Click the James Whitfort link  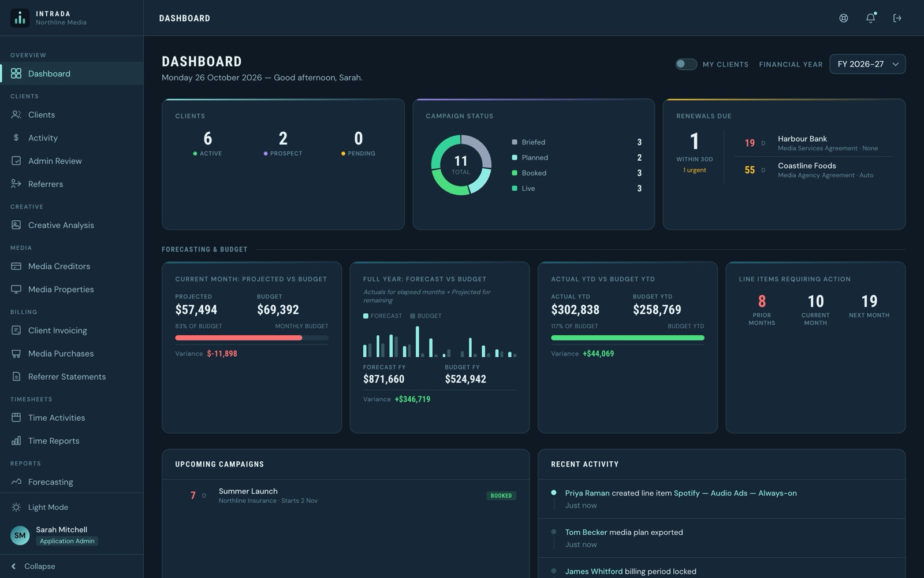[594, 571]
